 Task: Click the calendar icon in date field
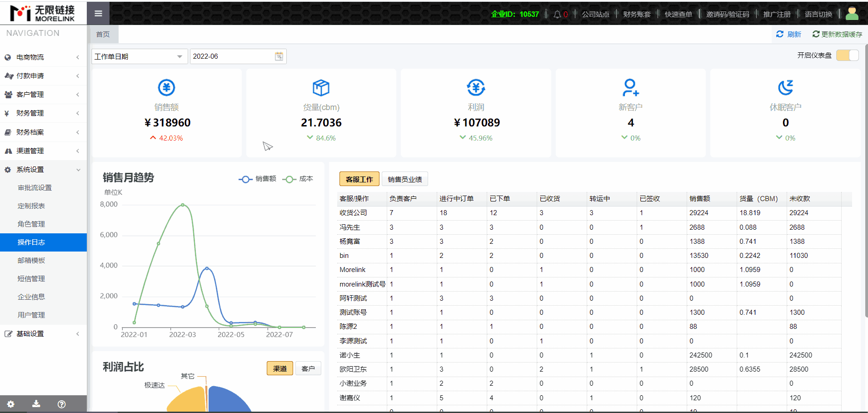pyautogui.click(x=279, y=56)
